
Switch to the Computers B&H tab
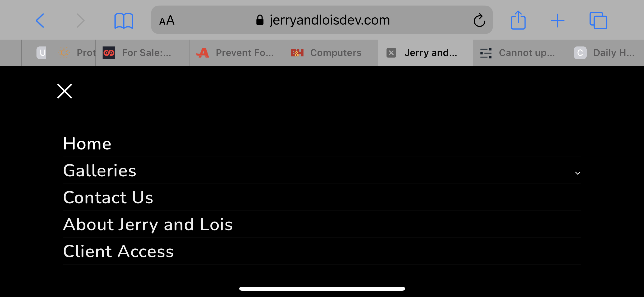pos(331,53)
